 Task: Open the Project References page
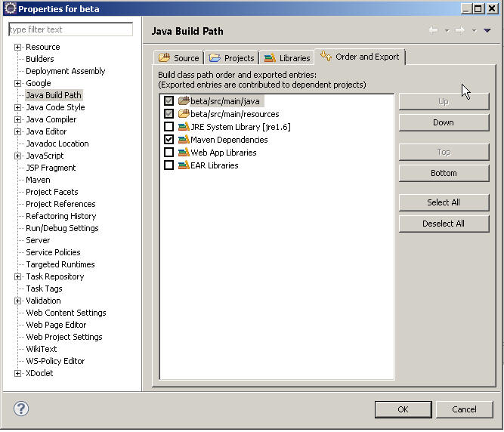point(60,204)
